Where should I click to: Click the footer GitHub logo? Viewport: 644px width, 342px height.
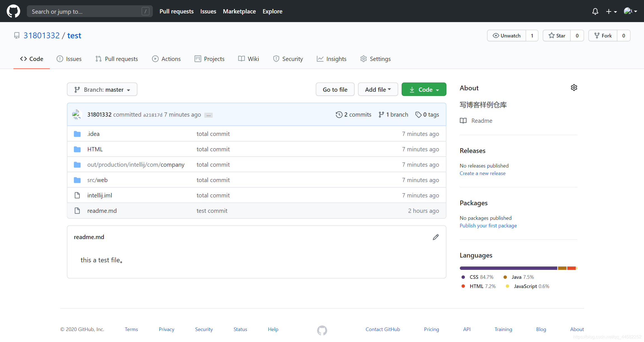coord(322,330)
